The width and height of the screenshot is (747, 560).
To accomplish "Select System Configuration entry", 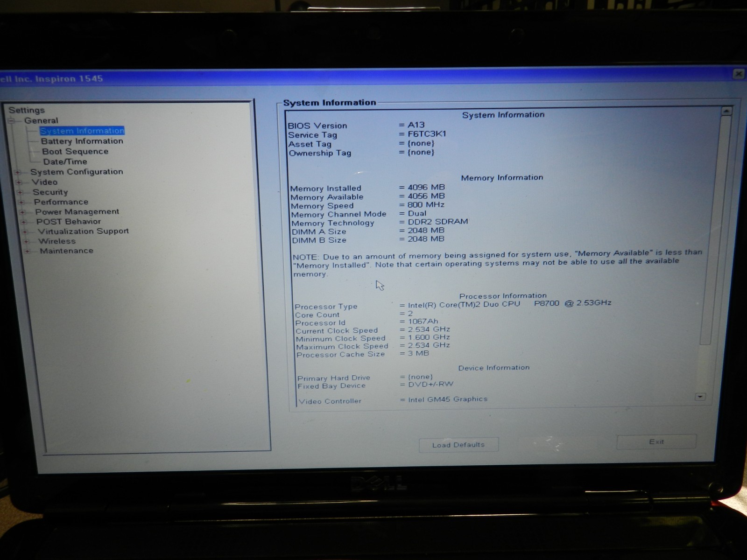I will pos(77,172).
